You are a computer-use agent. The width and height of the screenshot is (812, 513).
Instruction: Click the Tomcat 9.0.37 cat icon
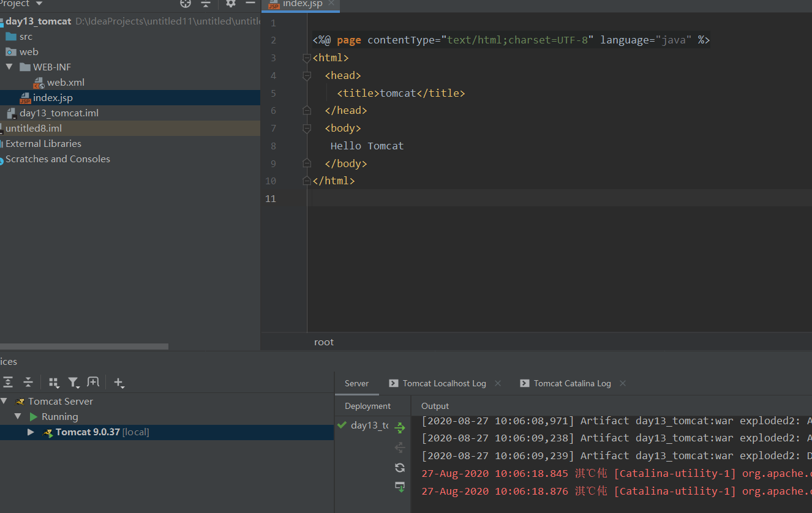click(x=48, y=432)
